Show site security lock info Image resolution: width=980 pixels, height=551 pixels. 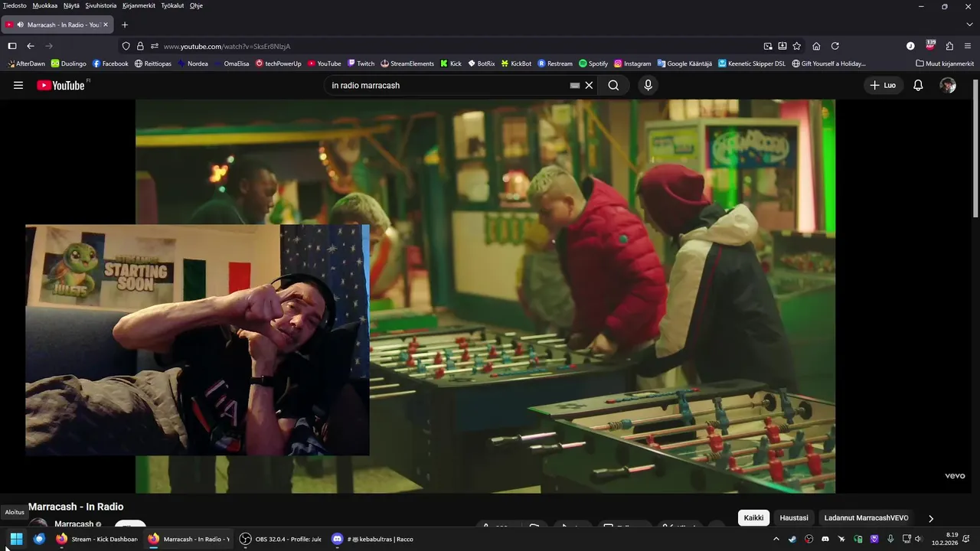click(x=141, y=46)
